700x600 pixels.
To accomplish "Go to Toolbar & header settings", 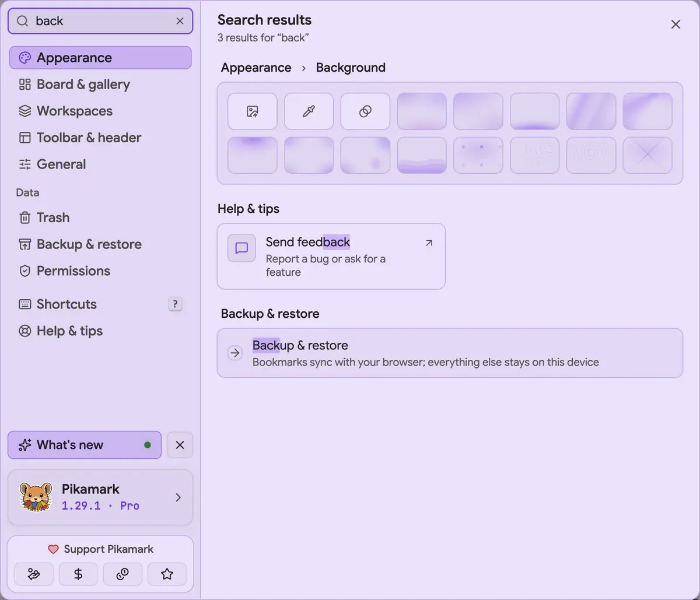I will click(100, 138).
